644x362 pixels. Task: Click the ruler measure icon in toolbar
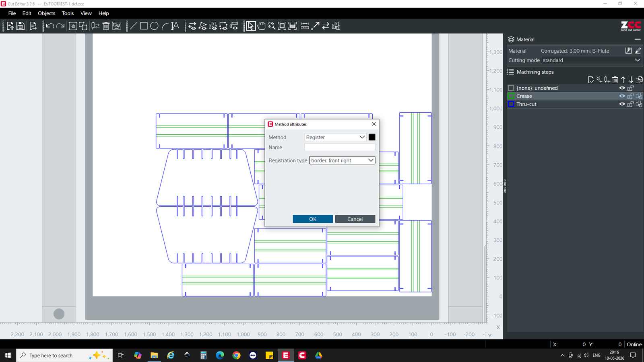[305, 26]
